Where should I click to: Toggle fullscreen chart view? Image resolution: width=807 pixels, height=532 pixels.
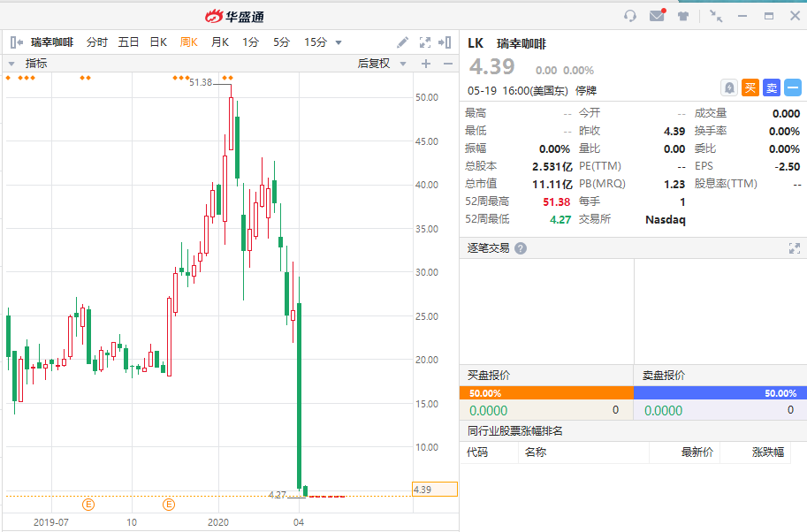click(x=425, y=42)
